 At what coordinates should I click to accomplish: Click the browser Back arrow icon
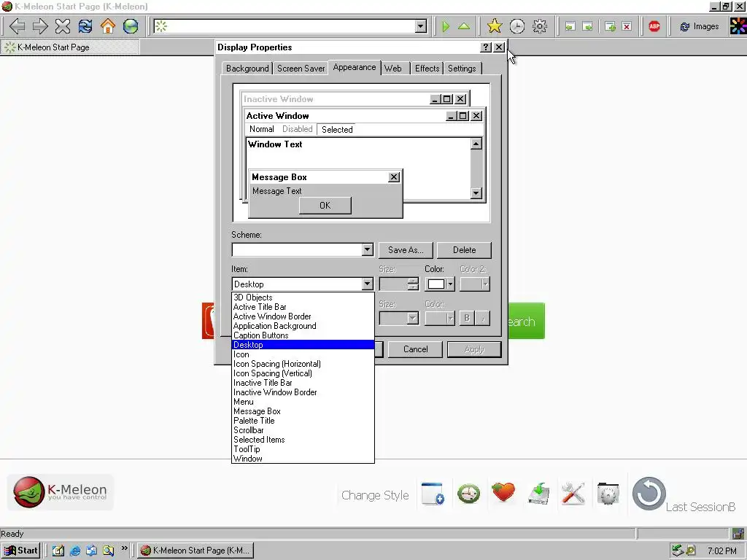click(x=18, y=26)
